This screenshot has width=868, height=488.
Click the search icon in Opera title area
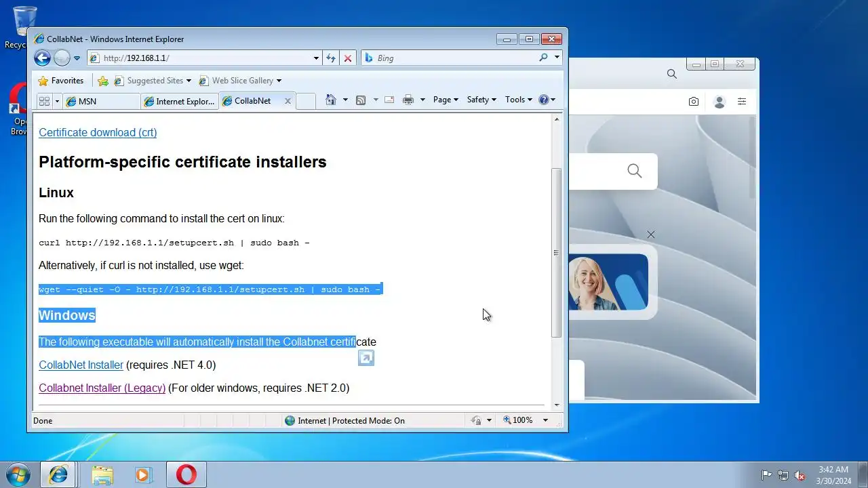pos(671,74)
